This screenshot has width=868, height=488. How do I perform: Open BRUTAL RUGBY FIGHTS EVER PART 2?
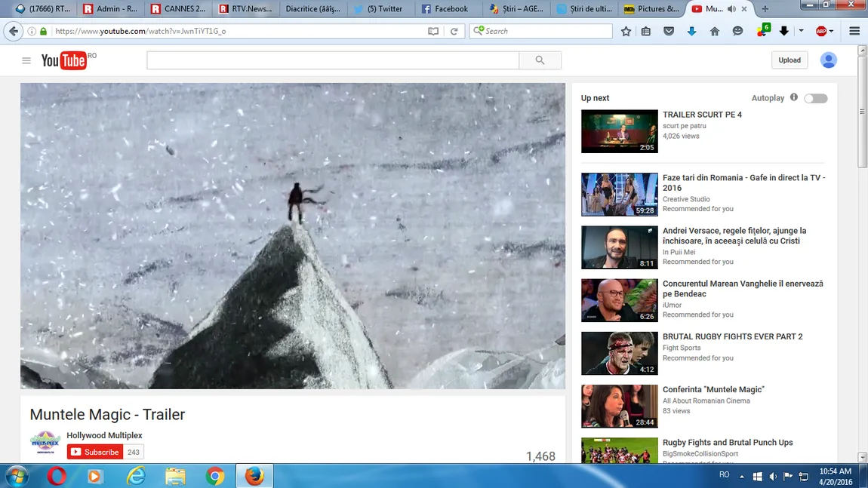(732, 336)
